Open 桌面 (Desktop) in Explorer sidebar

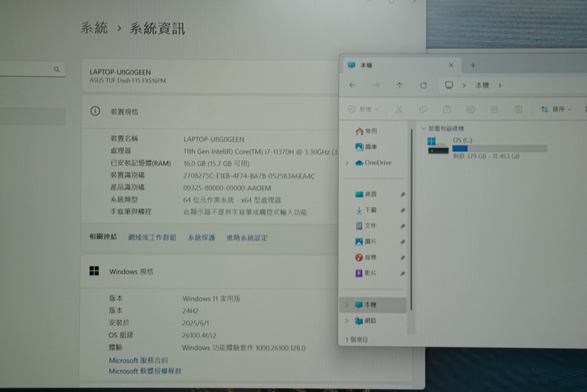pyautogui.click(x=366, y=194)
